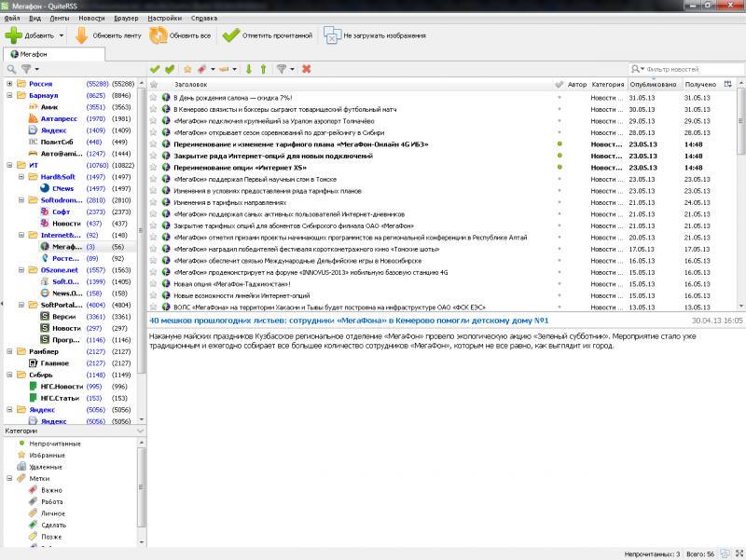Star the 'В День рождения салона' news item
This screenshot has height=560, width=746.
tap(153, 97)
